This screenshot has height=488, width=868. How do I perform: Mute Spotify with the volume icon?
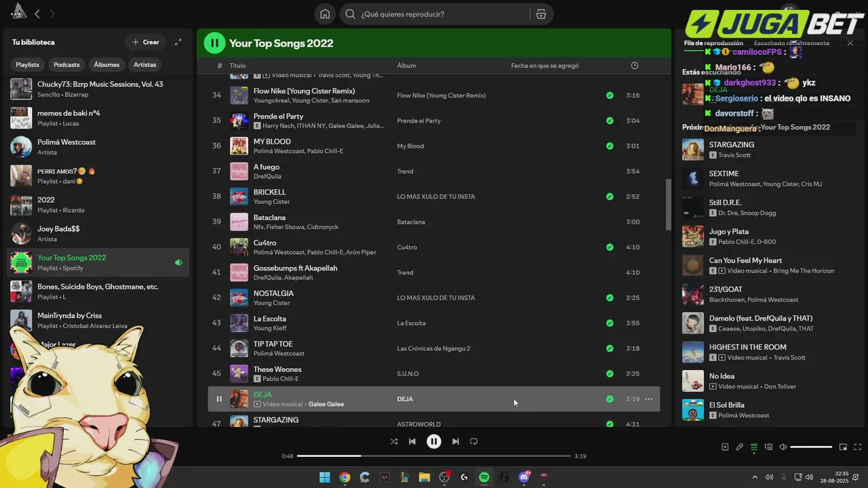pyautogui.click(x=783, y=447)
